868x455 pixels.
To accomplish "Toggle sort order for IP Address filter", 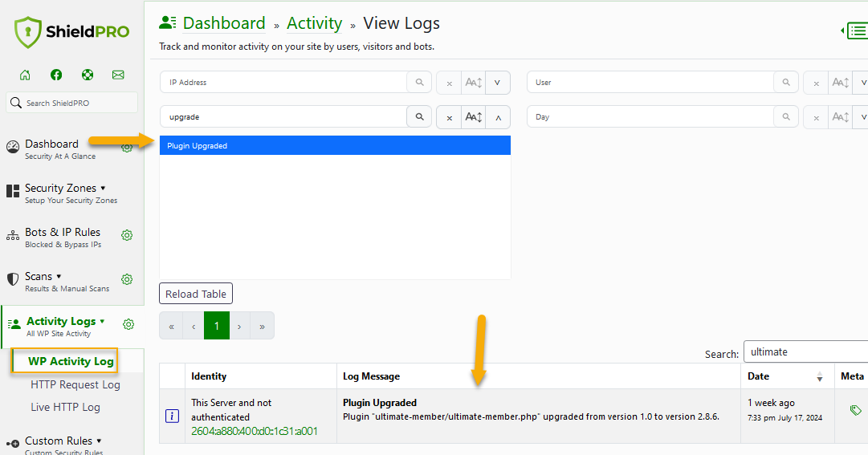I will [x=473, y=83].
